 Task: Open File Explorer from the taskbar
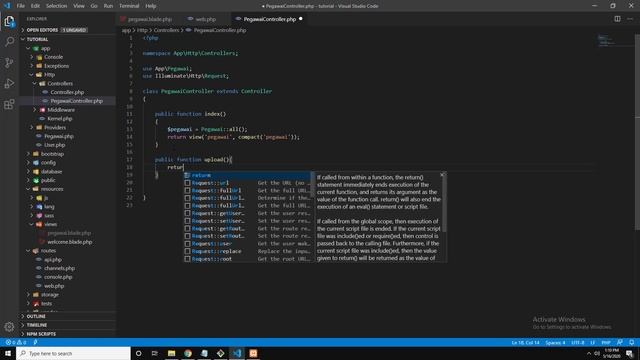[171, 353]
